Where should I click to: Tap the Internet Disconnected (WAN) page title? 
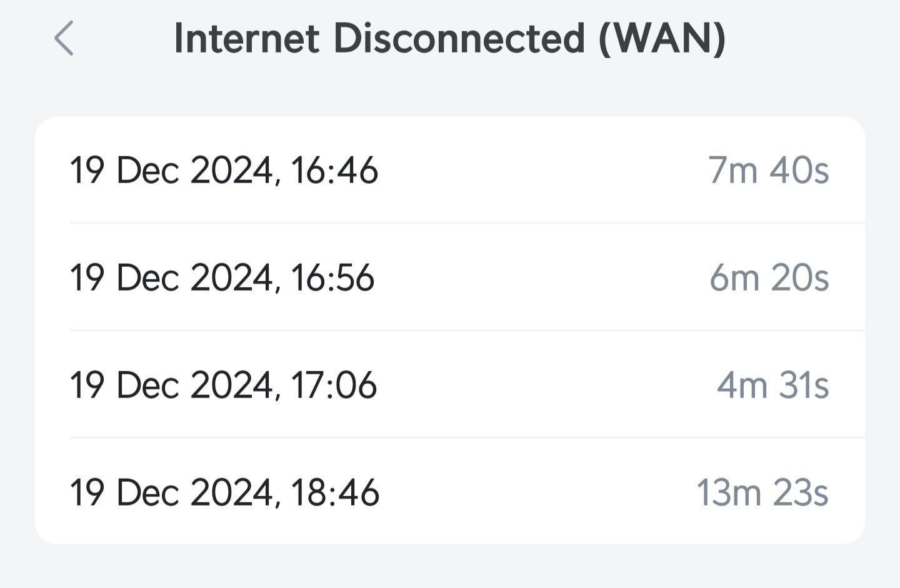click(x=449, y=38)
